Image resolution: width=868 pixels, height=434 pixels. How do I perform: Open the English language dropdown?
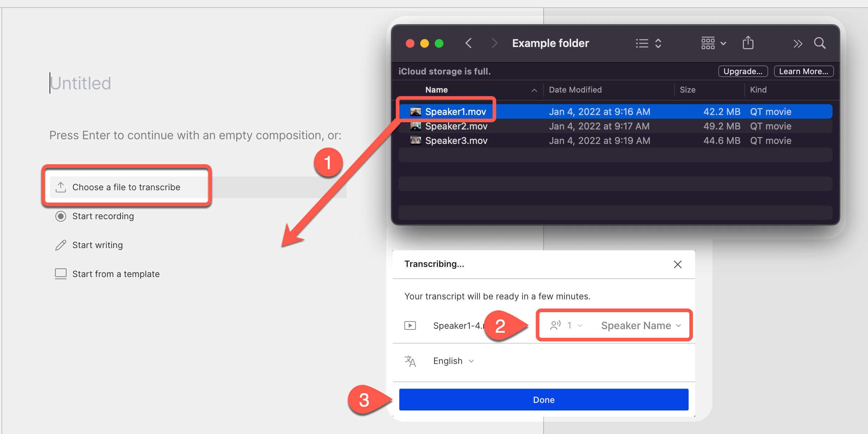click(454, 361)
